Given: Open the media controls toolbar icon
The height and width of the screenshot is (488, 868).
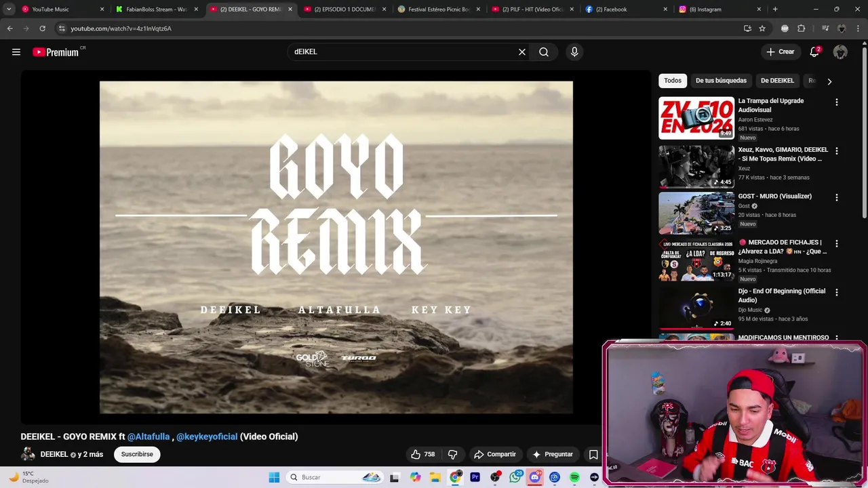Looking at the screenshot, I should (x=825, y=28).
